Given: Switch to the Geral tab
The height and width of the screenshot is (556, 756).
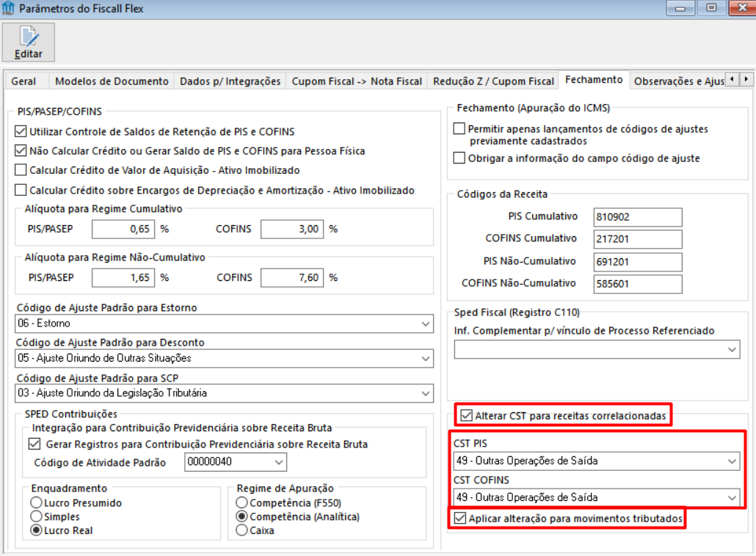Looking at the screenshot, I should pos(24,81).
